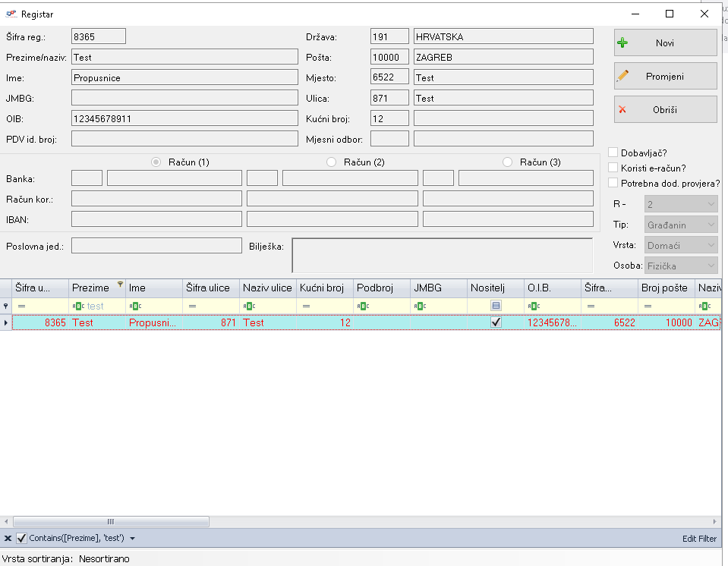The image size is (728, 566).
Task: Click into the Bilješka text area
Action: (442, 255)
